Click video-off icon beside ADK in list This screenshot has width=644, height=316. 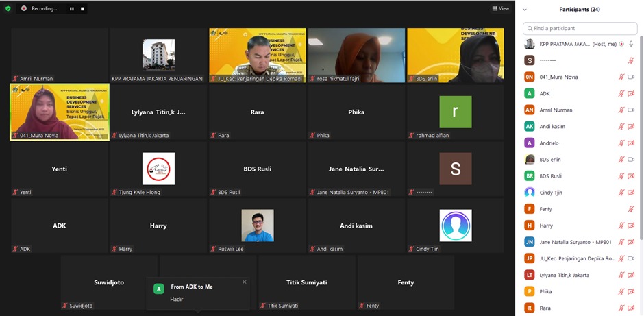pos(631,93)
